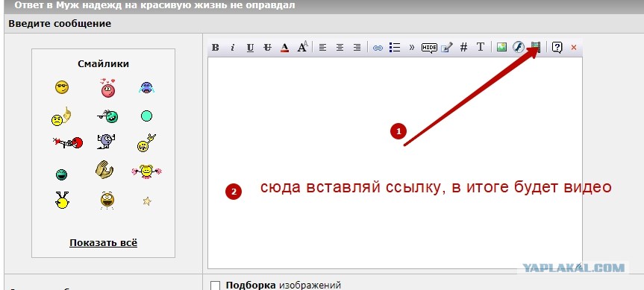Center align the message text
644x290 pixels.
340,48
